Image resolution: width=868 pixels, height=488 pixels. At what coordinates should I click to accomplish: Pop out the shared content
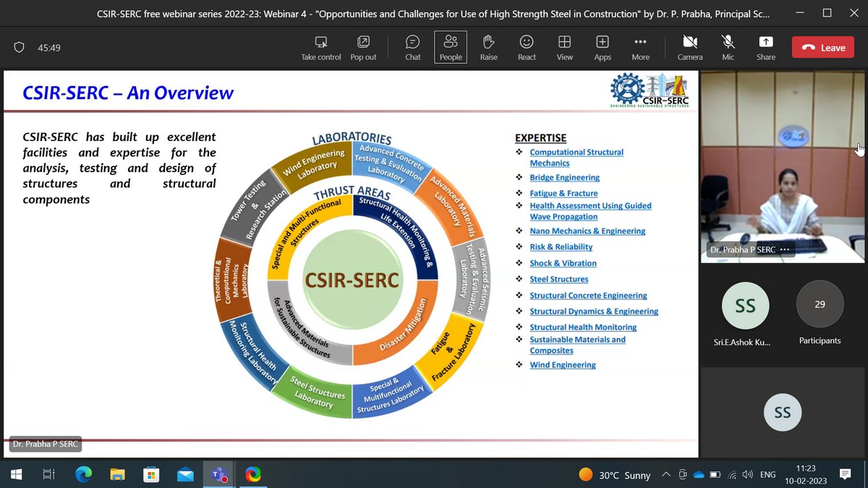tap(363, 48)
